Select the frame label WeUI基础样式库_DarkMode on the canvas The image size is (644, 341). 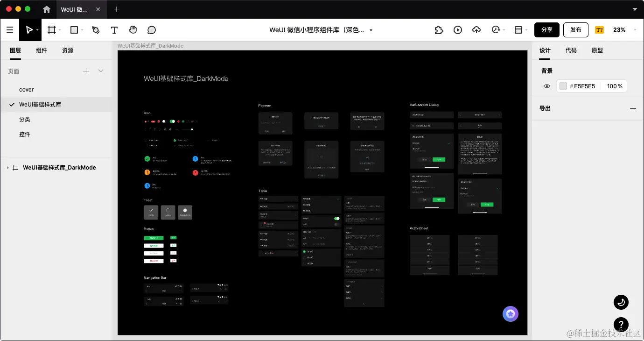(x=150, y=46)
